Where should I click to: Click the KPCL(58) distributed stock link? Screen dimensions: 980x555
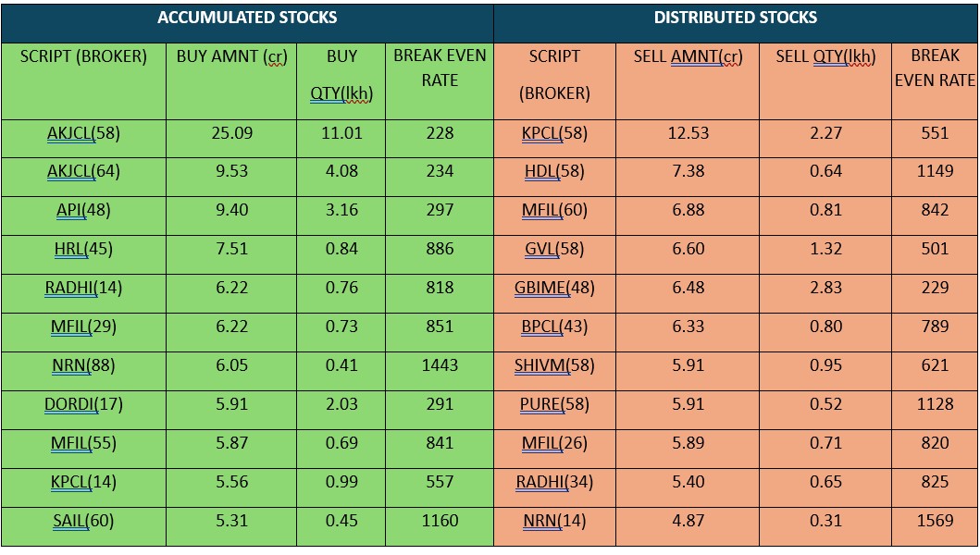(554, 133)
